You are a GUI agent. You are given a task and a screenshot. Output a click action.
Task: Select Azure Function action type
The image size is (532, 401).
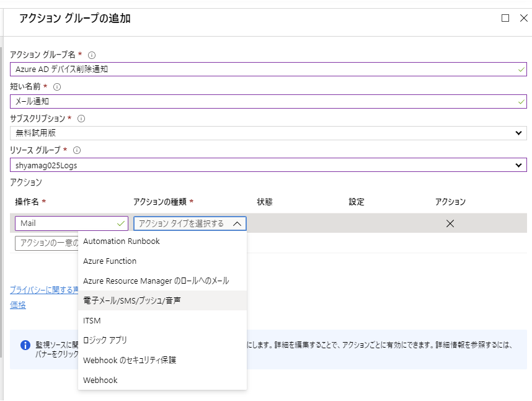tap(162, 261)
